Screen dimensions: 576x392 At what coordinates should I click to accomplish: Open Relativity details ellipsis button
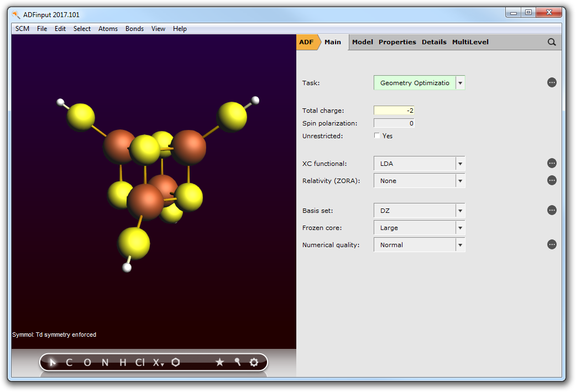[x=551, y=180]
